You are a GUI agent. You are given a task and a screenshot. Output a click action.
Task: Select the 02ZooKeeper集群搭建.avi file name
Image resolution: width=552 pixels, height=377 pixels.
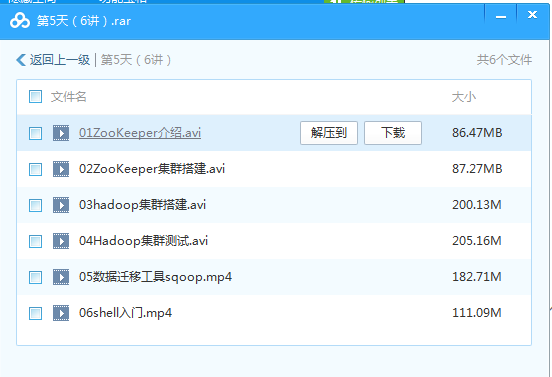(152, 169)
